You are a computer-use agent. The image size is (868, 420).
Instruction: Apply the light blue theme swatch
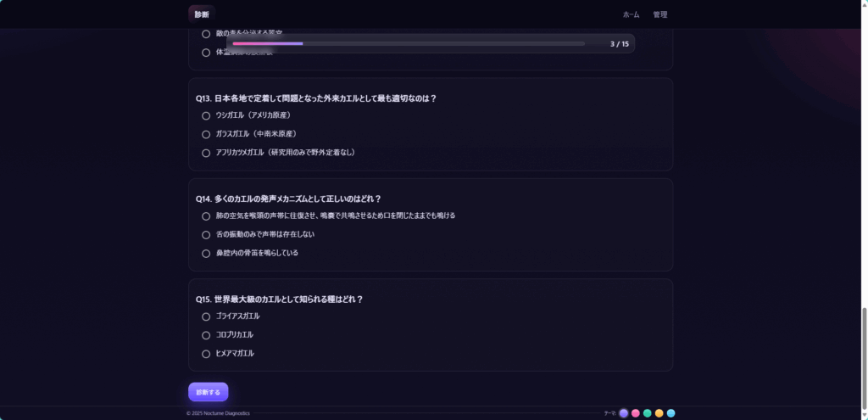pyautogui.click(x=671, y=413)
